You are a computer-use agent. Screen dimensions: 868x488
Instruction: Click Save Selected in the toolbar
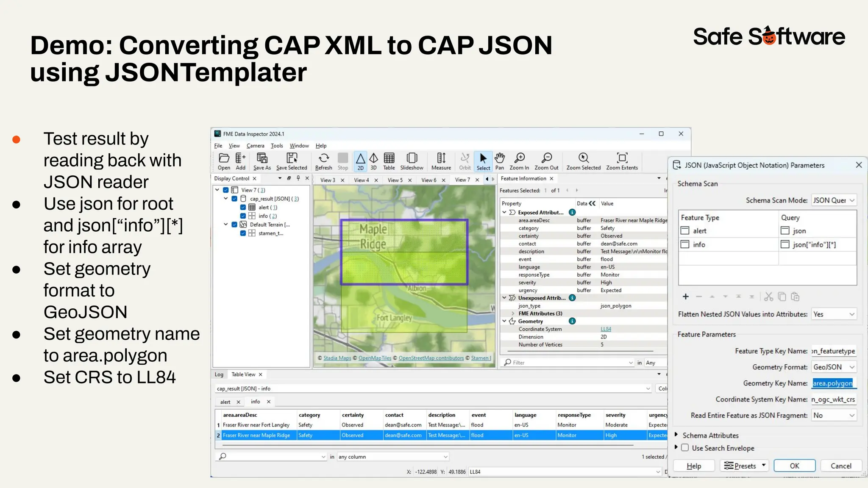click(x=292, y=161)
